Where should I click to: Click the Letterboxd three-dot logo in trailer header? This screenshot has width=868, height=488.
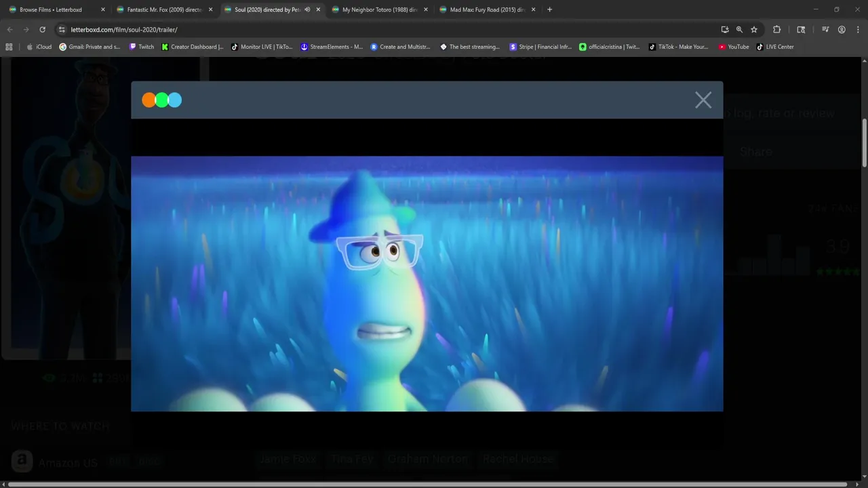tap(161, 100)
